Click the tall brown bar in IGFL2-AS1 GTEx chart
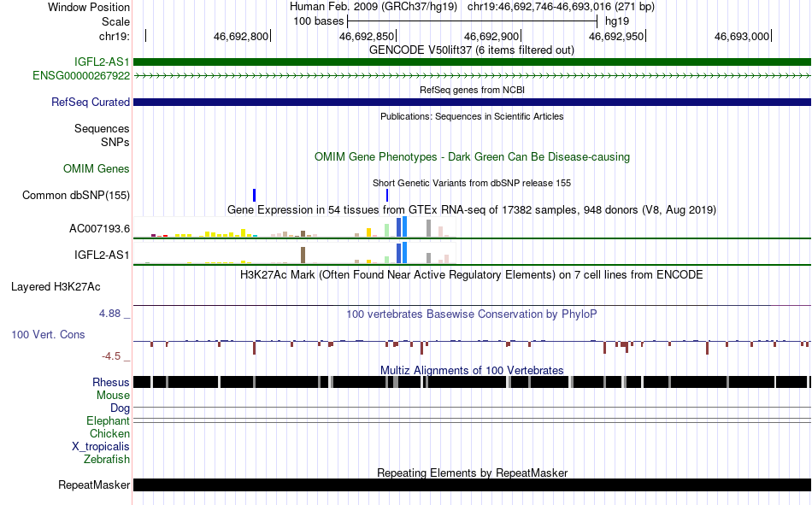This screenshot has height=505, width=812. coord(303,255)
